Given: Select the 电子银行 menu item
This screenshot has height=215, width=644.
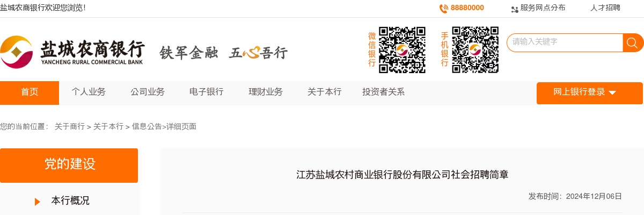Looking at the screenshot, I should click(x=207, y=92).
